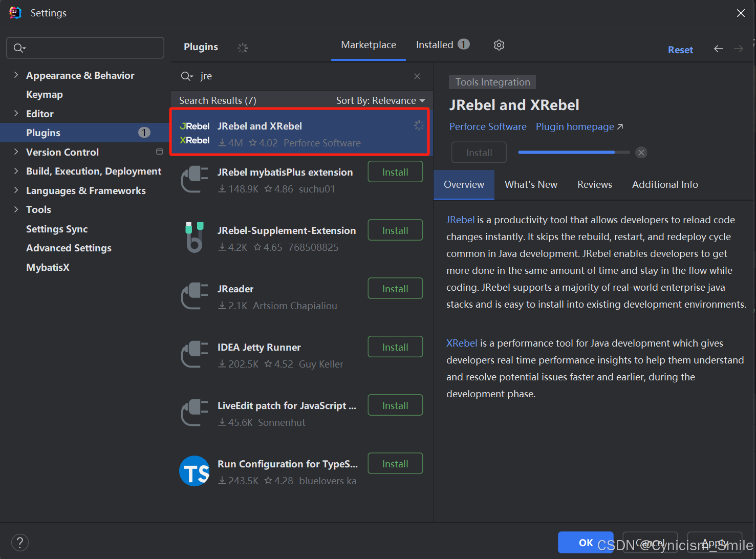Click the JRebel mybatisPlus extension plug icon

coord(195,179)
